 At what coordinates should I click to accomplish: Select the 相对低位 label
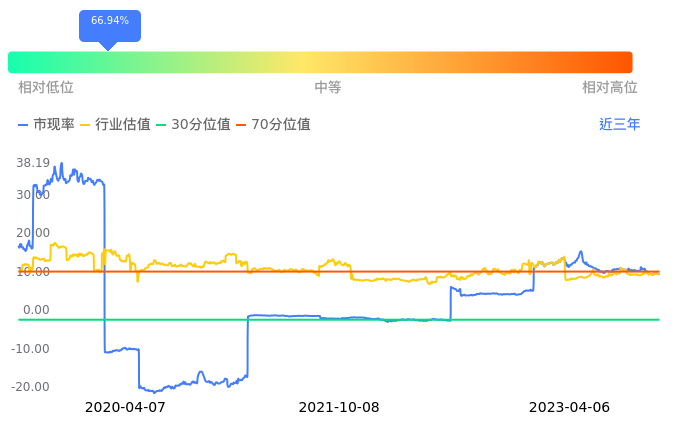click(x=46, y=88)
